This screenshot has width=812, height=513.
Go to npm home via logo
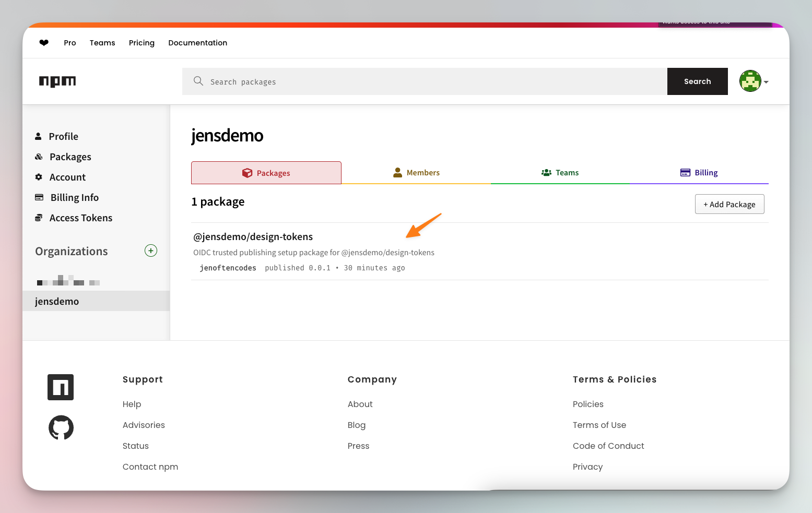[x=57, y=81]
